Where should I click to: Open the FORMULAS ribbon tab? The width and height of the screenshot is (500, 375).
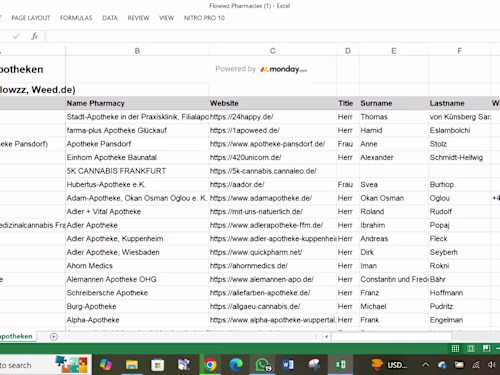(76, 18)
